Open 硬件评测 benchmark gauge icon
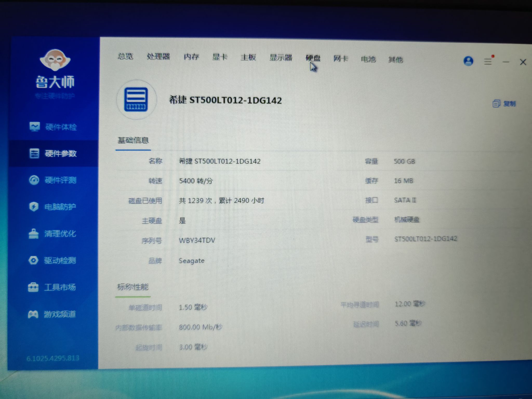The width and height of the screenshot is (532, 399). tap(34, 180)
